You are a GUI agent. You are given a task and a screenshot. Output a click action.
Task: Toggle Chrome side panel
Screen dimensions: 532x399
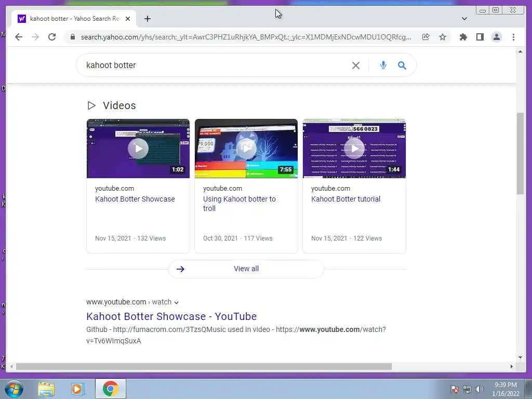click(480, 37)
